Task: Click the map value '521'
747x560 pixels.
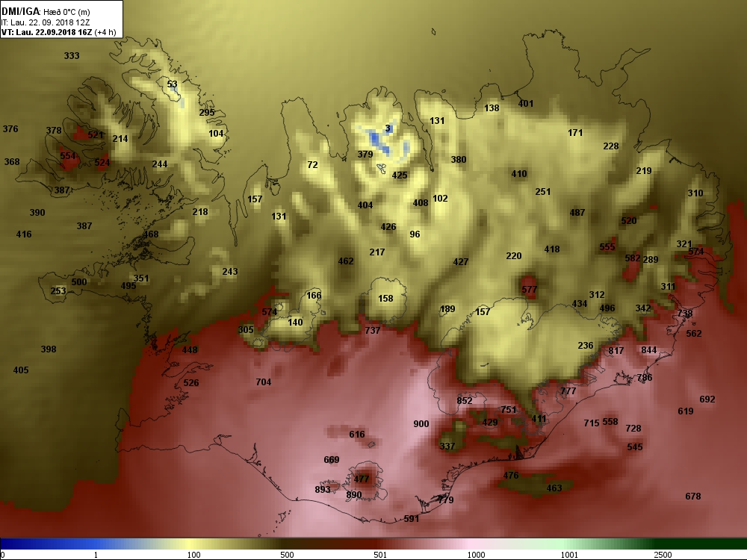Action: tap(96, 134)
